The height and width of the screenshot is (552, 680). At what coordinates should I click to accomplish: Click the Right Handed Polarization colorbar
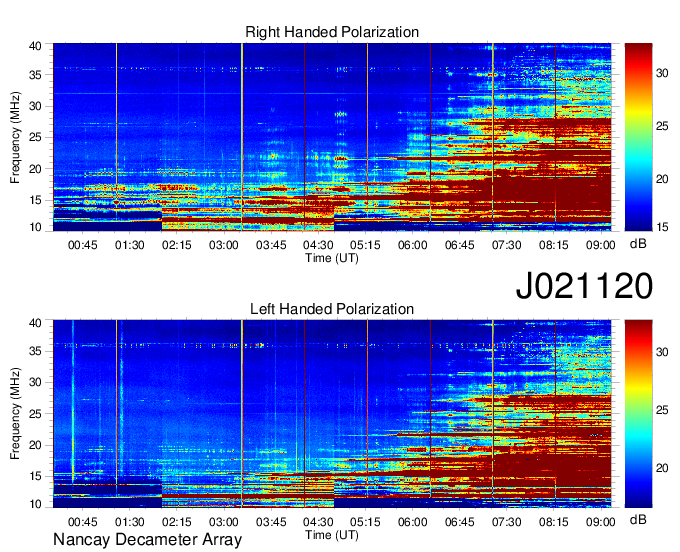click(638, 137)
